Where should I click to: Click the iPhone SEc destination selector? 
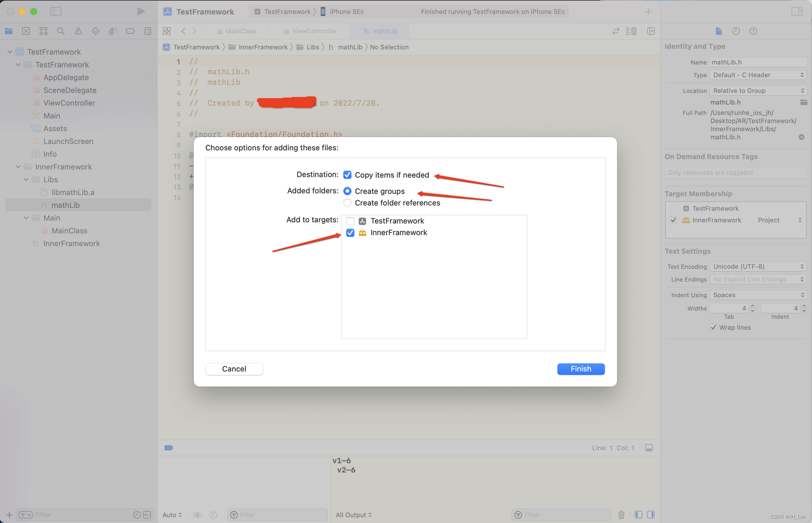[x=342, y=11]
